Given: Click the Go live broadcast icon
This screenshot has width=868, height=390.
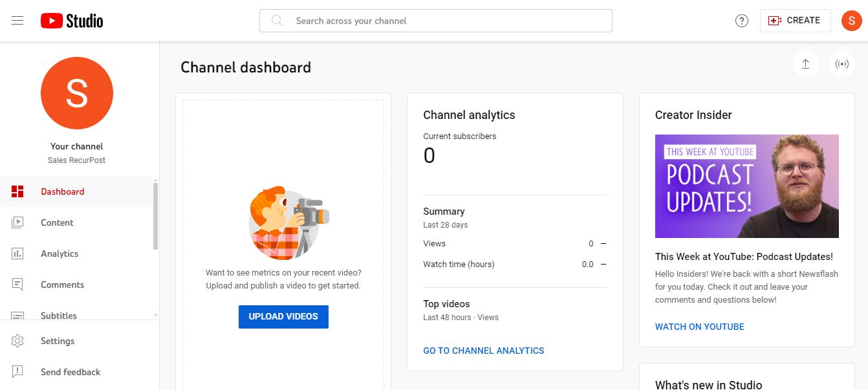Looking at the screenshot, I should (x=842, y=64).
